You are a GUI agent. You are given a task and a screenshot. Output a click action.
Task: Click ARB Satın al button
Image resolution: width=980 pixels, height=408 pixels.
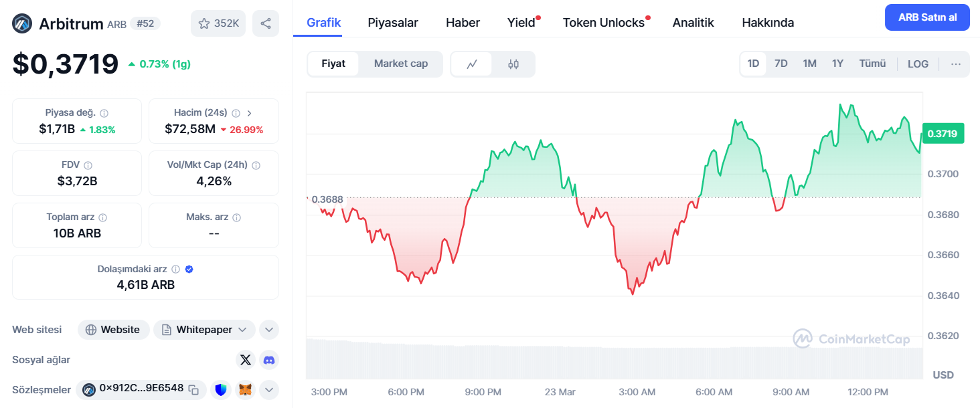tap(927, 17)
